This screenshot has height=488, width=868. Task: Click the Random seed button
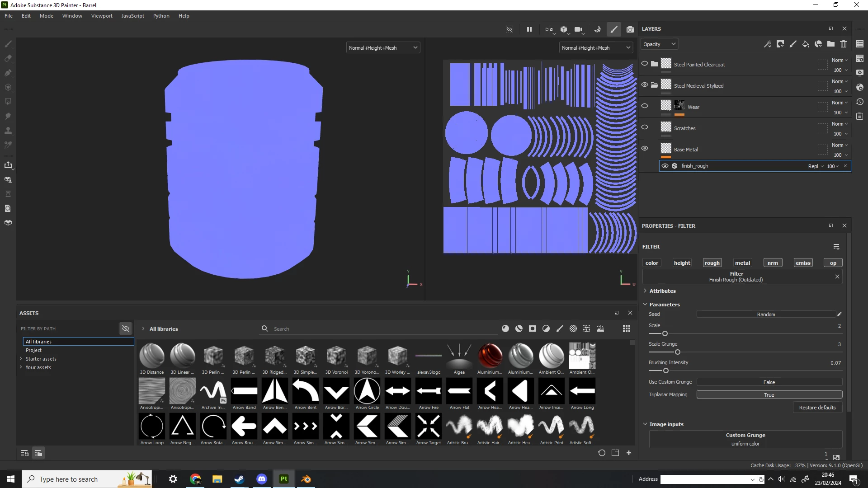coord(766,314)
